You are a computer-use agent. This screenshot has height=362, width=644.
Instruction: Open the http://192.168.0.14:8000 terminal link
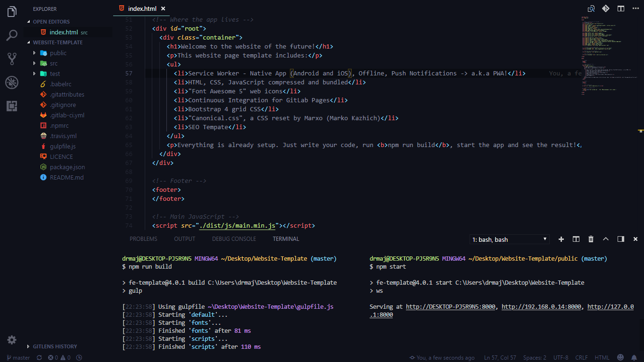coord(541,307)
